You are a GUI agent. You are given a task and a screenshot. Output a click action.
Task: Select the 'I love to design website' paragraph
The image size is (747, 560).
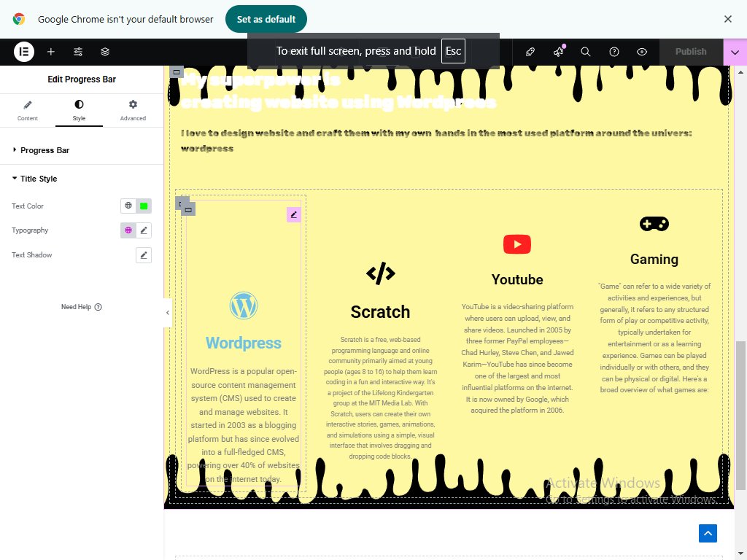(x=436, y=141)
